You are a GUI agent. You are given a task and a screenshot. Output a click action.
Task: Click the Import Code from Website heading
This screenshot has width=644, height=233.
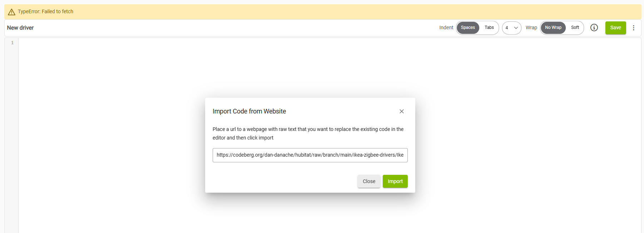[x=249, y=111]
